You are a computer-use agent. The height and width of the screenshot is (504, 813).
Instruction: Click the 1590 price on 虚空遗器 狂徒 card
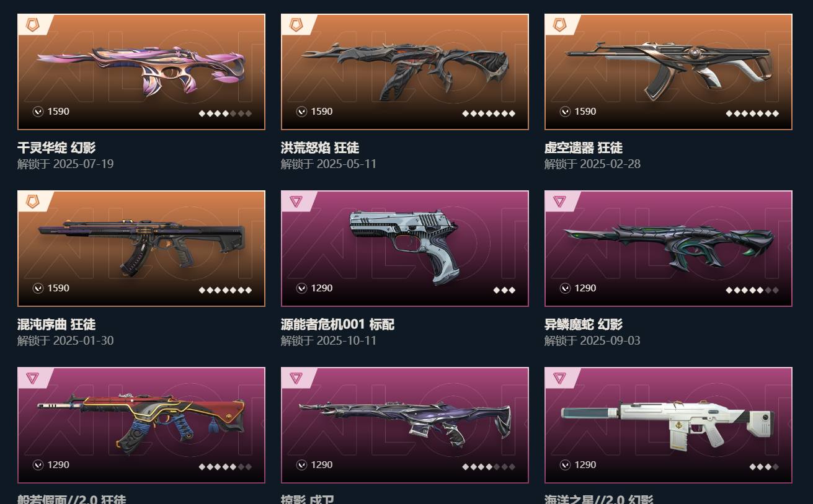[x=585, y=112]
